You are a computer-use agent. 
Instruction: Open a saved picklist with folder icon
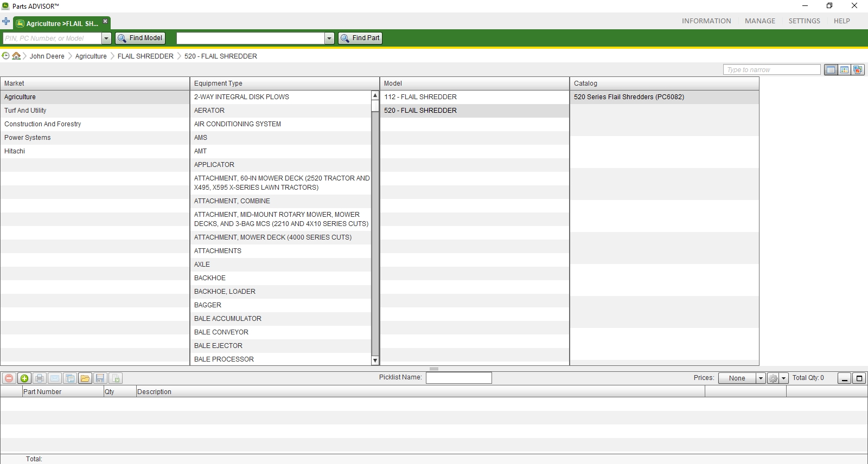point(85,378)
